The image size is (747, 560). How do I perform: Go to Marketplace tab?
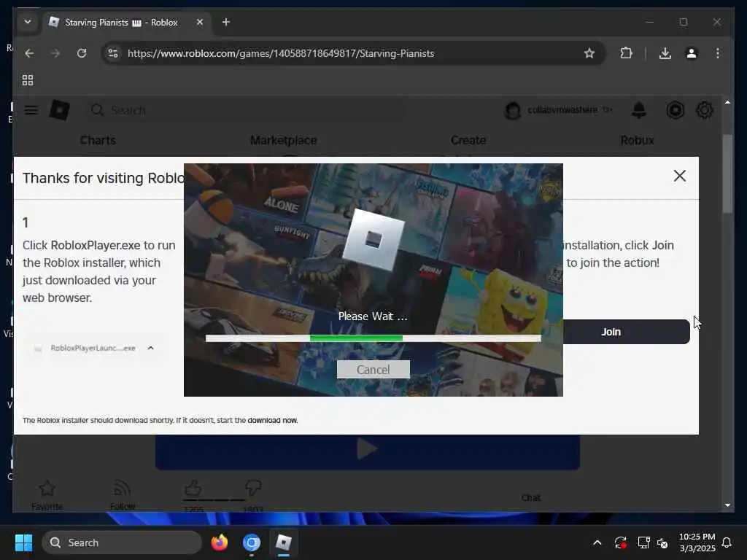[284, 140]
